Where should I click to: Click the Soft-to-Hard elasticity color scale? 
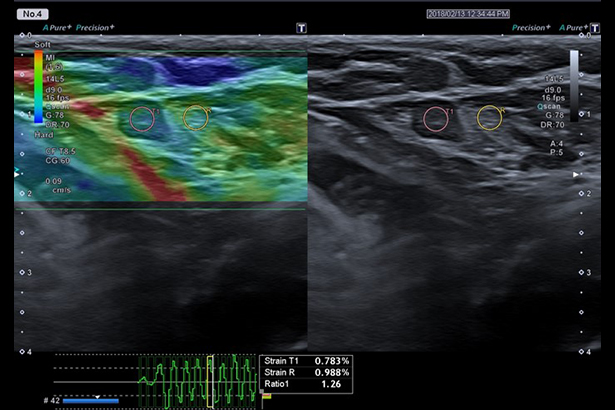tap(38, 87)
